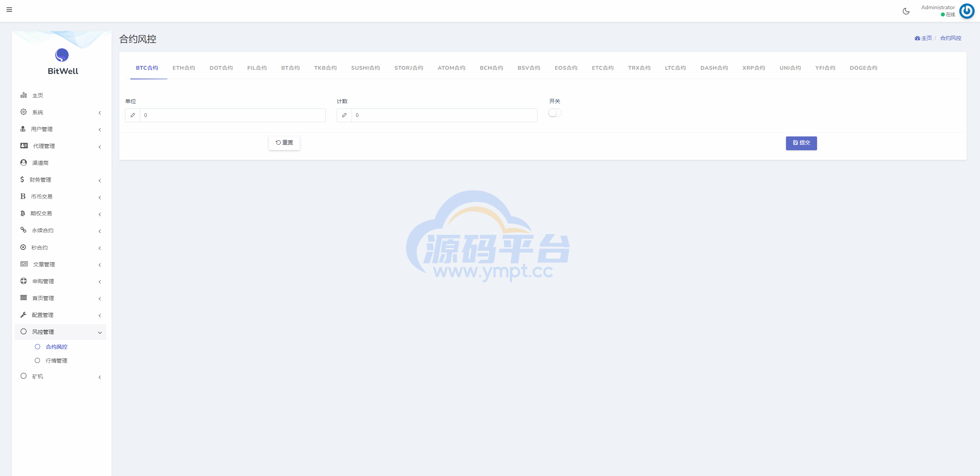The height and width of the screenshot is (476, 980).
Task: Switch to dark mode moon icon
Action: point(906,11)
